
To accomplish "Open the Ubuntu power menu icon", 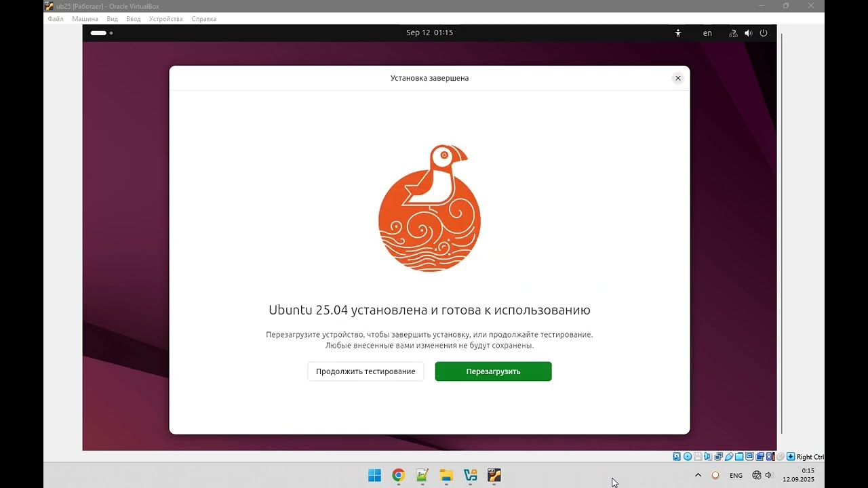I will (764, 33).
